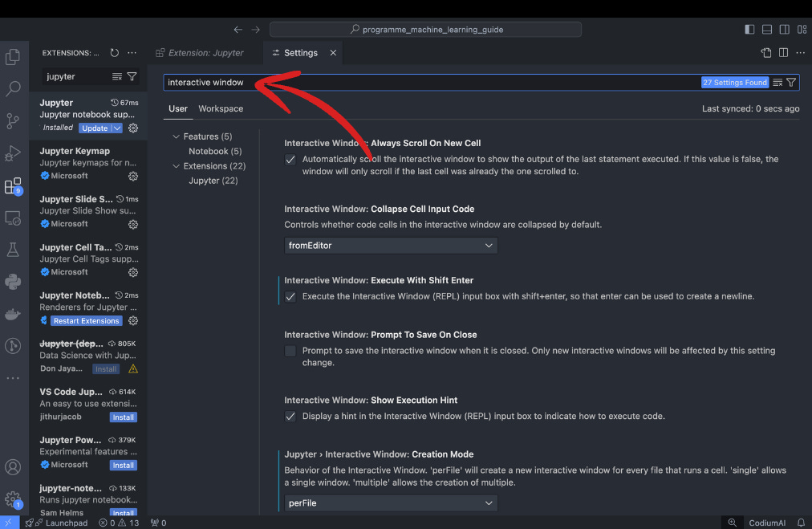Image resolution: width=812 pixels, height=529 pixels.
Task: Open Extensions panel more actions menu
Action: click(x=132, y=53)
